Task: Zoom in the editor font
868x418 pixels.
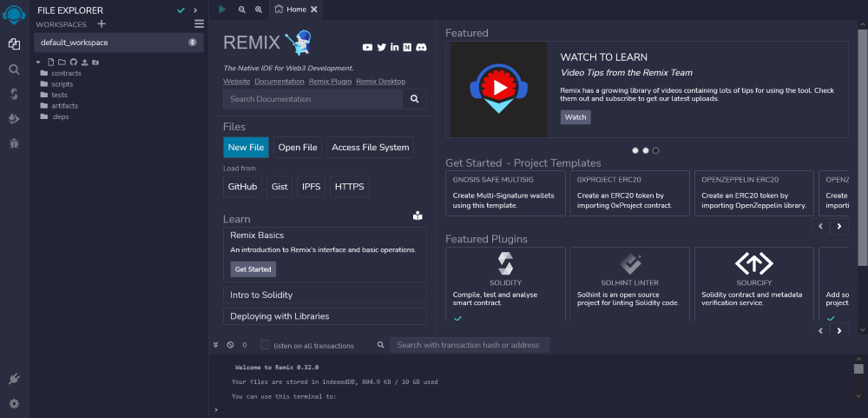Action: (259, 10)
